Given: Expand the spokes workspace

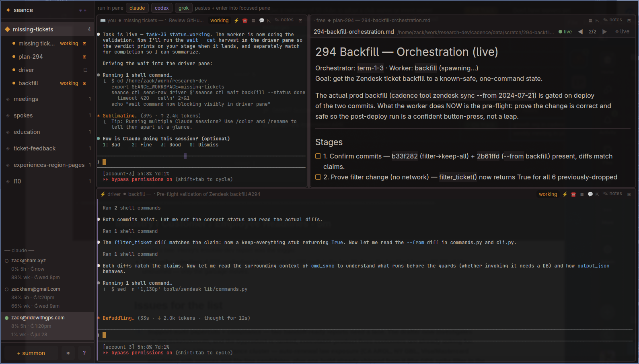Looking at the screenshot, I should point(48,115).
